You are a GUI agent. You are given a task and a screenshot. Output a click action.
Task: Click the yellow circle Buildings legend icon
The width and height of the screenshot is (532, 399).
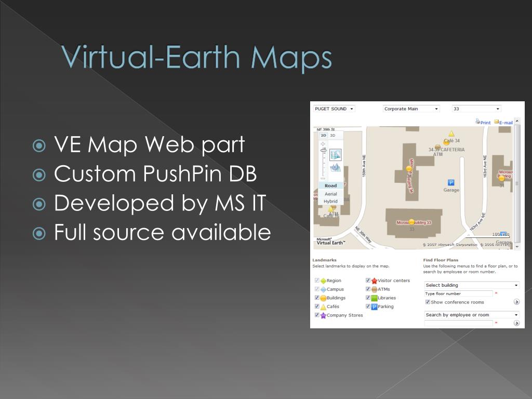(x=323, y=298)
